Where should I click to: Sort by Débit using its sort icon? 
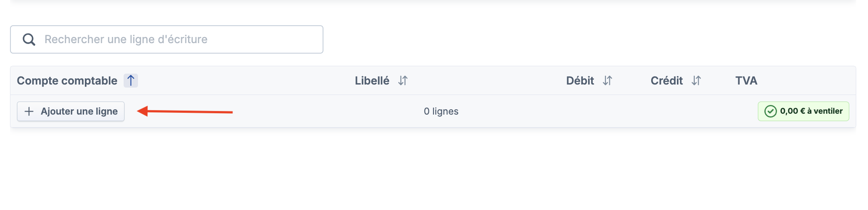(607, 81)
